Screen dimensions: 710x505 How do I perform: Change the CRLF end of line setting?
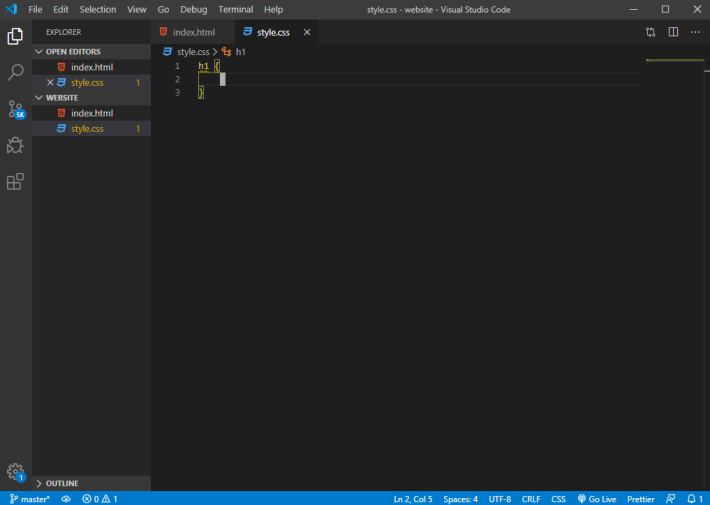pos(531,499)
